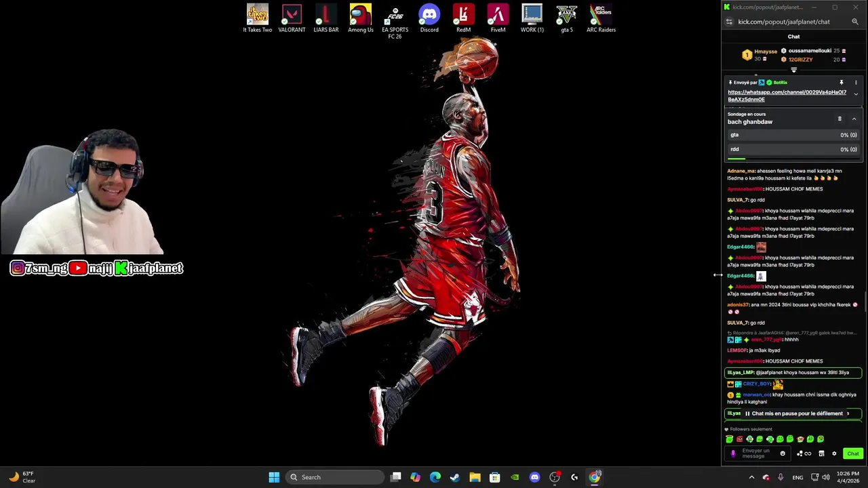Select the RedM desktop icon
This screenshot has width=868, height=488.
464,18
